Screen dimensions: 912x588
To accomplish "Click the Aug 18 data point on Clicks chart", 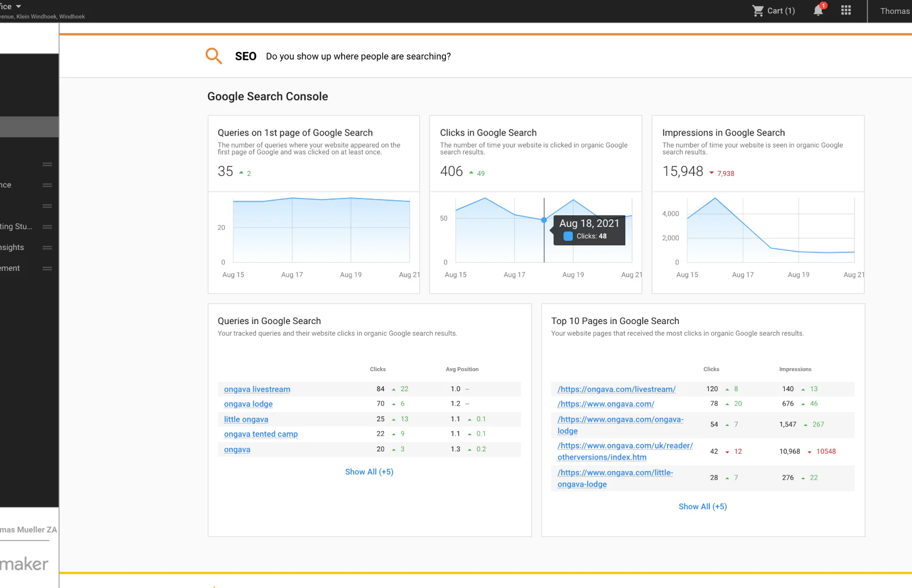I will click(544, 220).
